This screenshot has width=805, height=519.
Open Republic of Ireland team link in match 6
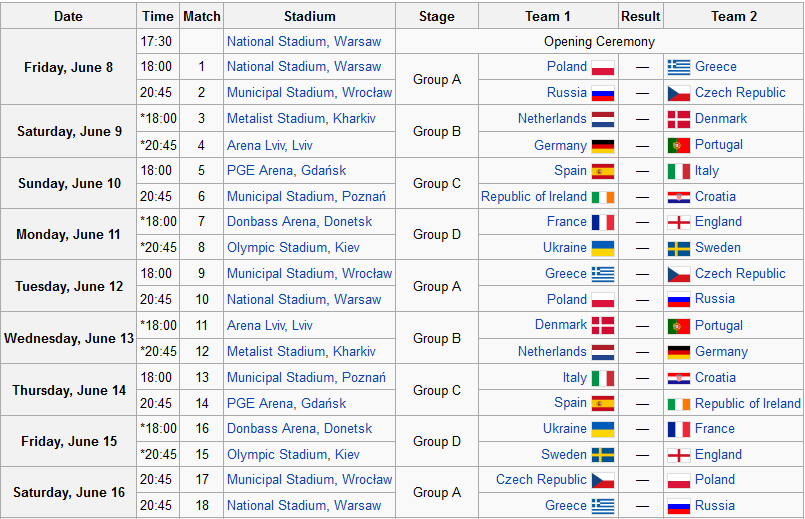pyautogui.click(x=533, y=197)
